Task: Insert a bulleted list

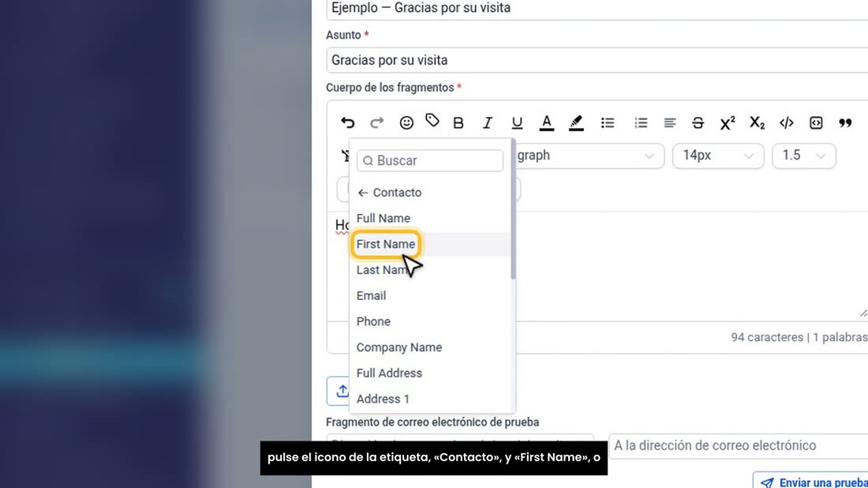Action: (608, 123)
